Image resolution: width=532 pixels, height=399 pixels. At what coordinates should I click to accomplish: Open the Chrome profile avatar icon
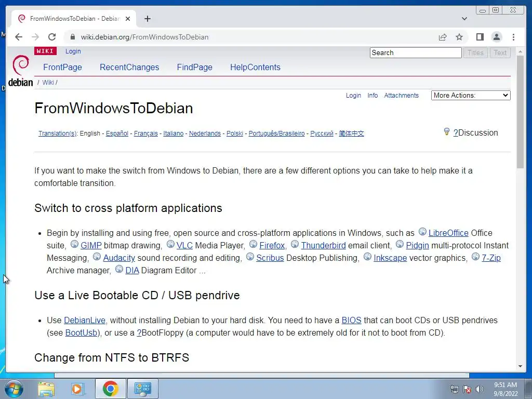pyautogui.click(x=496, y=37)
